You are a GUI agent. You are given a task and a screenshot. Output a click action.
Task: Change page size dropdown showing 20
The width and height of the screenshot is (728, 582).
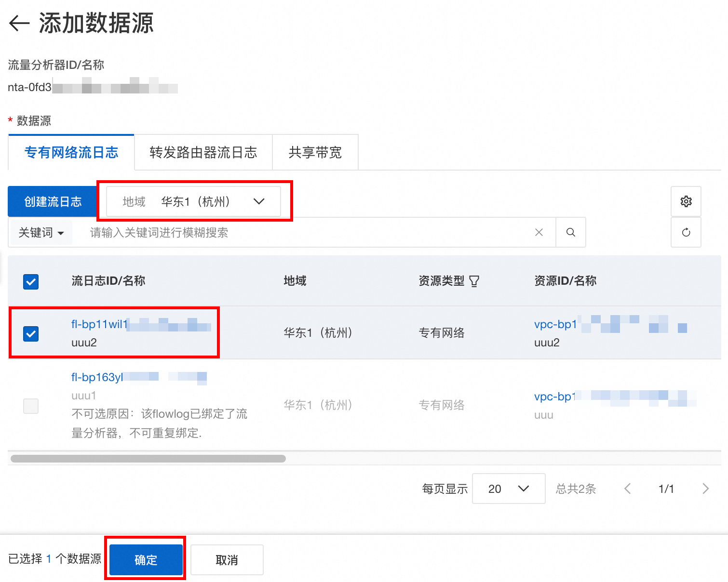[509, 489]
